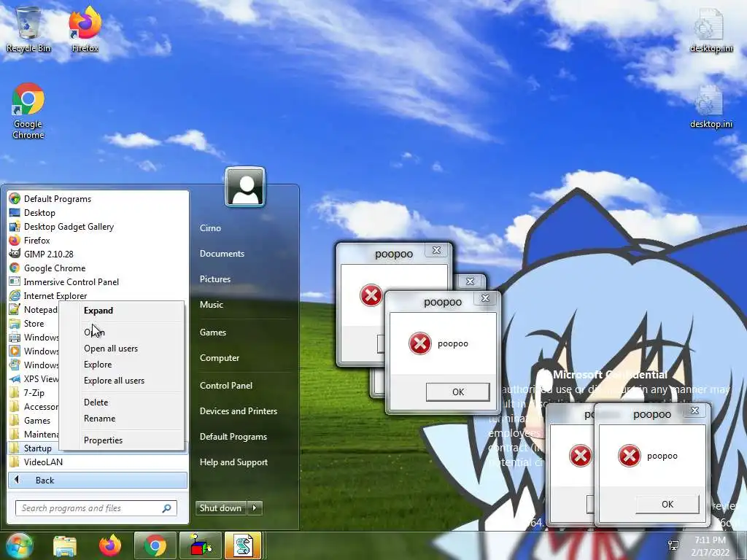Viewport: 747px width, 560px height.
Task: Open Firefox from the taskbar
Action: 110,545
